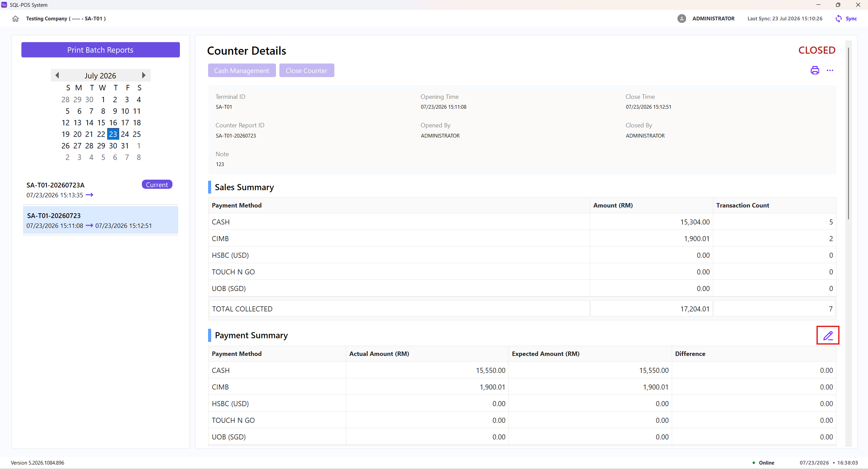
Task: Select UOB (SGD) row in Sales Summary
Action: point(522,288)
